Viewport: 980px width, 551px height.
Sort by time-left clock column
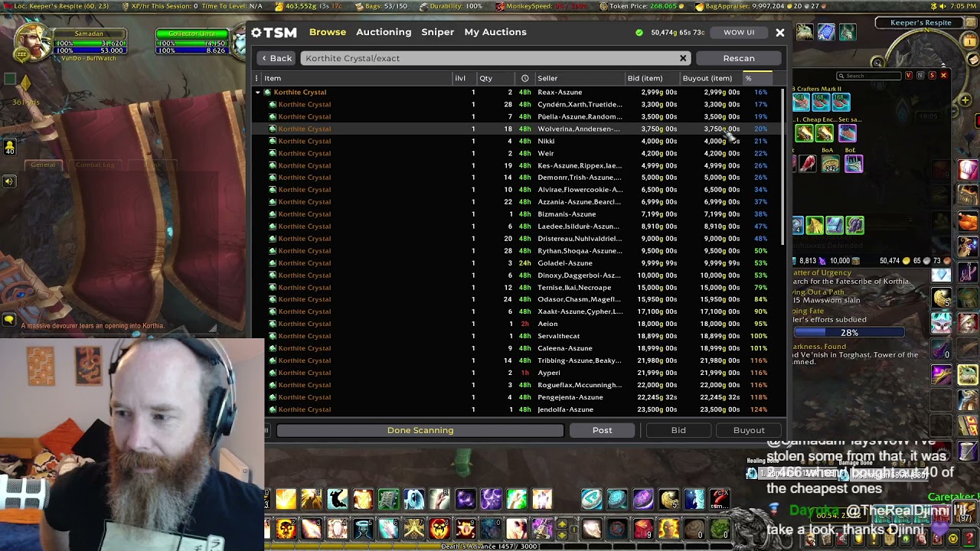coord(524,78)
